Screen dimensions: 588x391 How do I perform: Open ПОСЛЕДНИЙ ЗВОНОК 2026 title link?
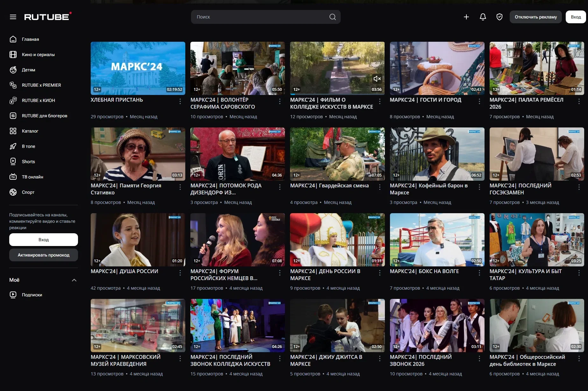[421, 360]
